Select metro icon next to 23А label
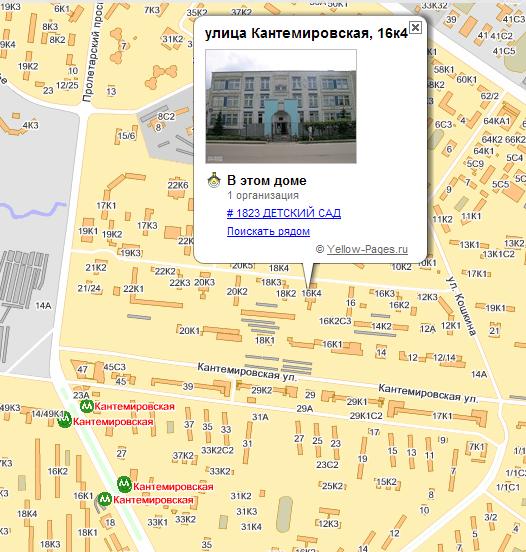 pos(86,406)
